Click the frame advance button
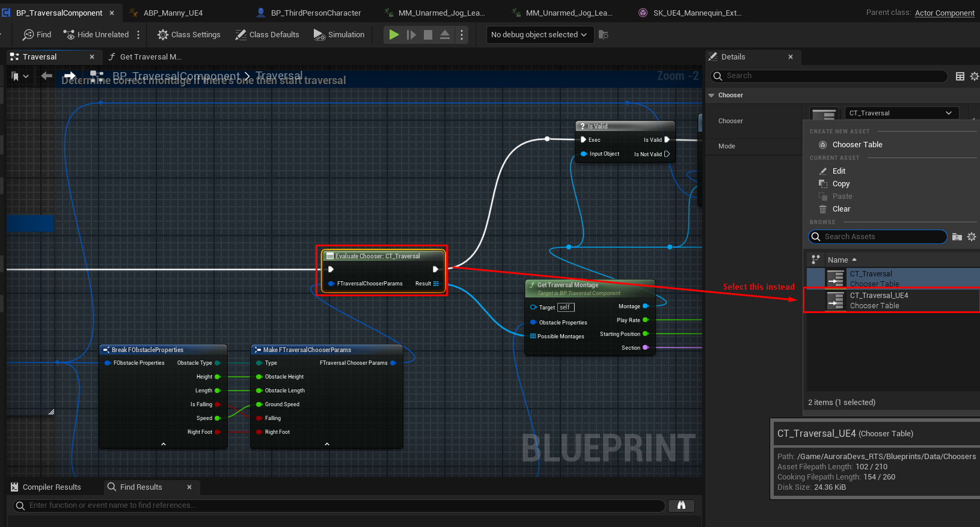The height and width of the screenshot is (527, 980). click(411, 35)
